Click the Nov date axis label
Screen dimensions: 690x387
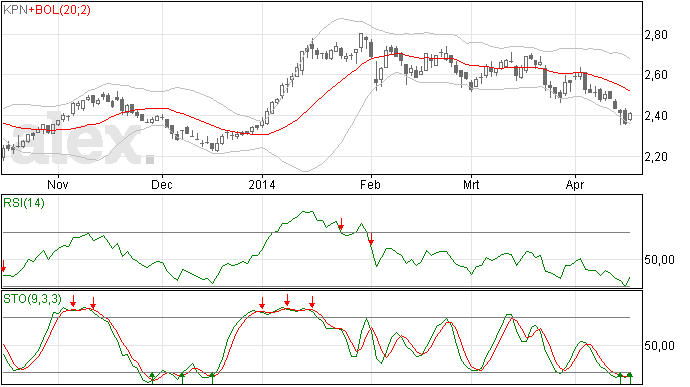pos(58,184)
